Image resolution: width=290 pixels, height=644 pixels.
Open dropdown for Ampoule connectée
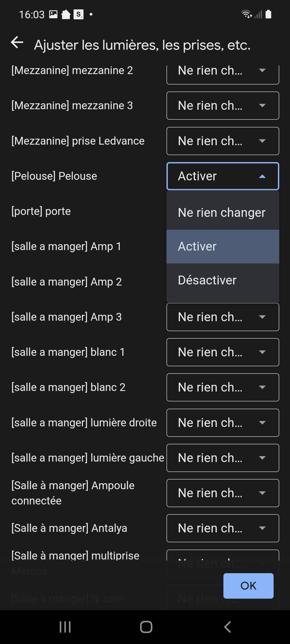point(223,493)
